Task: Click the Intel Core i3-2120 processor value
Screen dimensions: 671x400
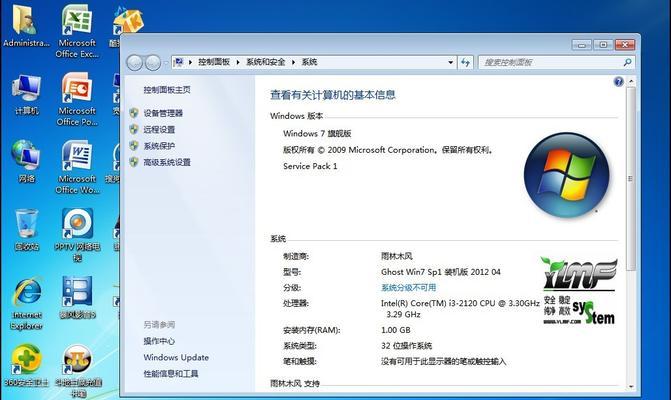Action: point(460,308)
